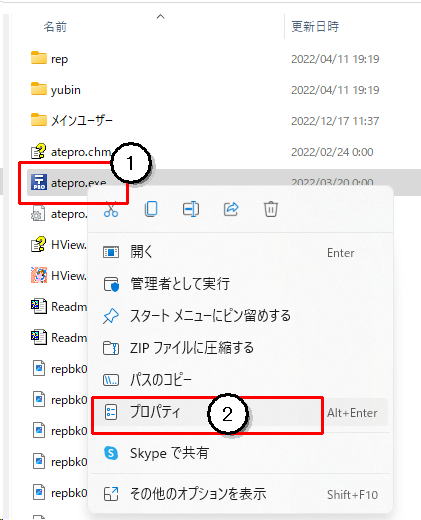Image resolution: width=421 pixels, height=520 pixels.
Task: Select the atepro.exe application icon
Action: [39, 182]
